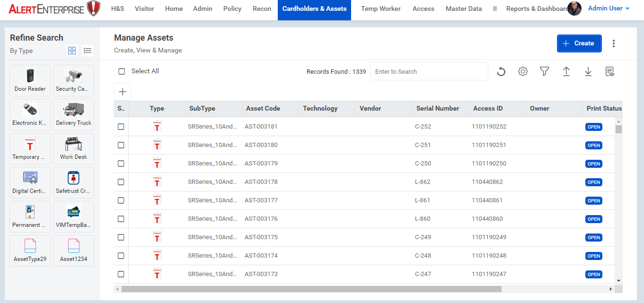Go to the Temp Worker tab
The width and height of the screenshot is (644, 303).
pyautogui.click(x=380, y=9)
